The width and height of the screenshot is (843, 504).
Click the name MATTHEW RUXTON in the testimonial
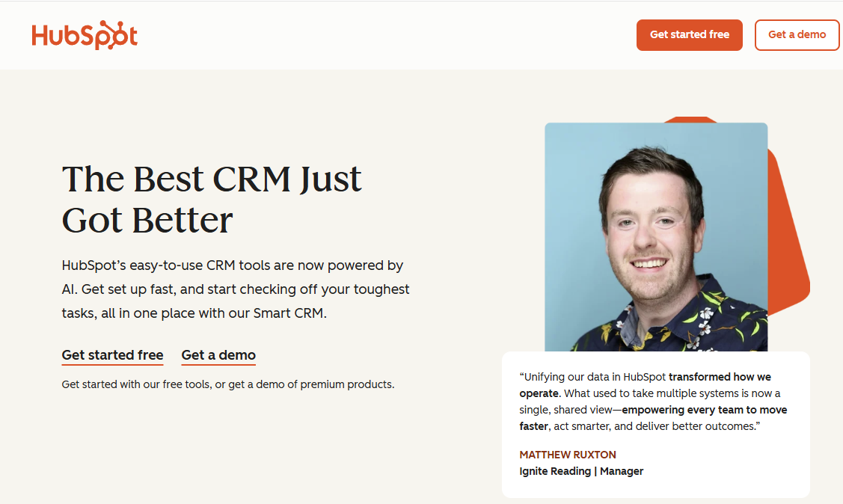[568, 455]
